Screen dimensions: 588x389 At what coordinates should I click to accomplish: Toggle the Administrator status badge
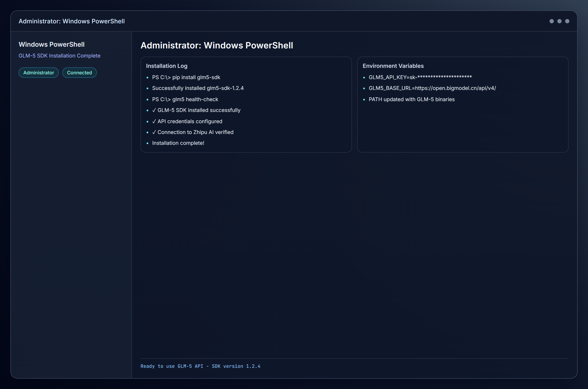pos(39,72)
